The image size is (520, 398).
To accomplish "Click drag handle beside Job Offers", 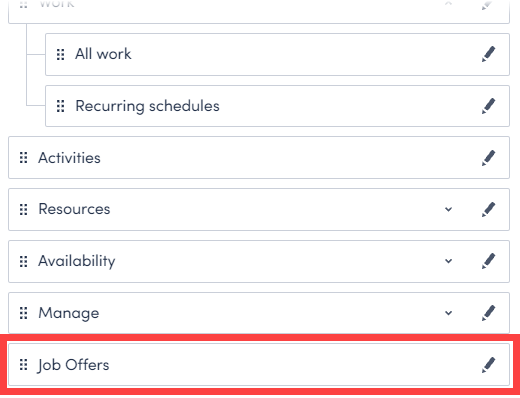I will (23, 365).
